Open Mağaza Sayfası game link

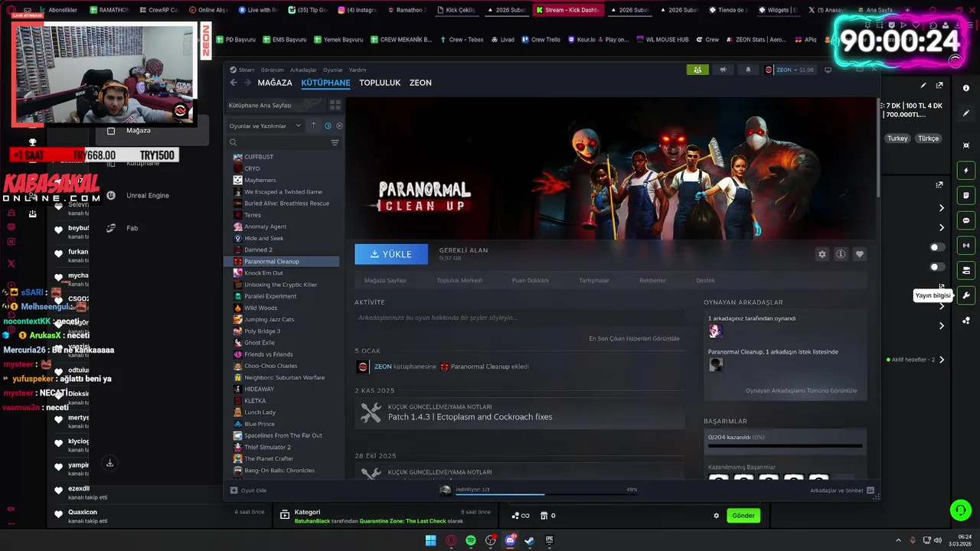(385, 280)
